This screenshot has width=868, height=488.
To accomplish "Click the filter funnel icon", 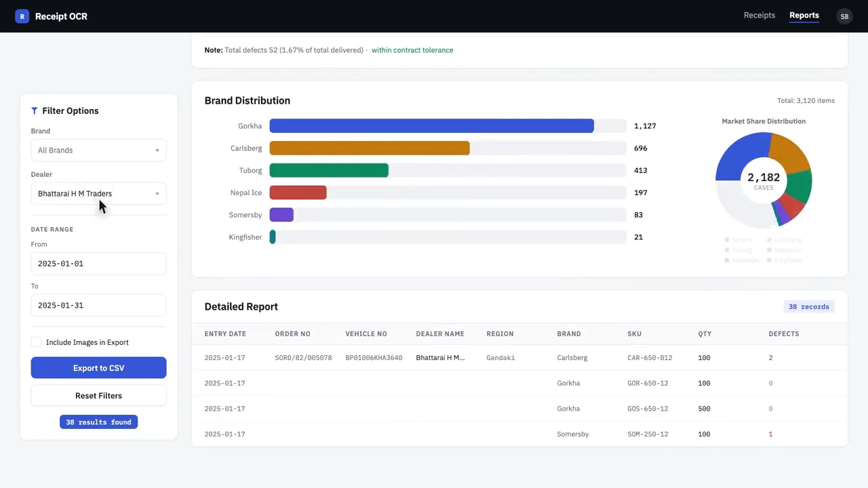I will [35, 110].
